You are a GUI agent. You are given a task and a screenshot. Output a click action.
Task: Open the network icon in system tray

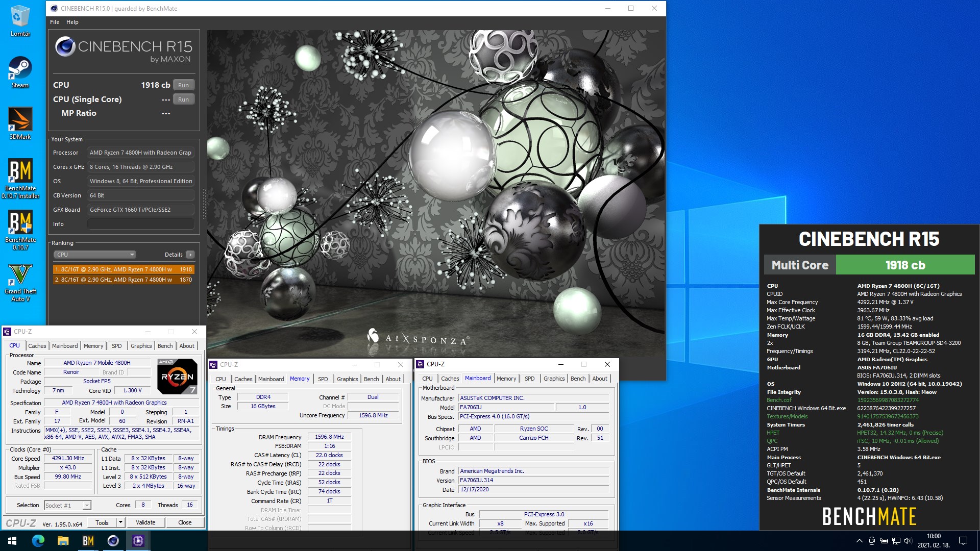pyautogui.click(x=896, y=541)
